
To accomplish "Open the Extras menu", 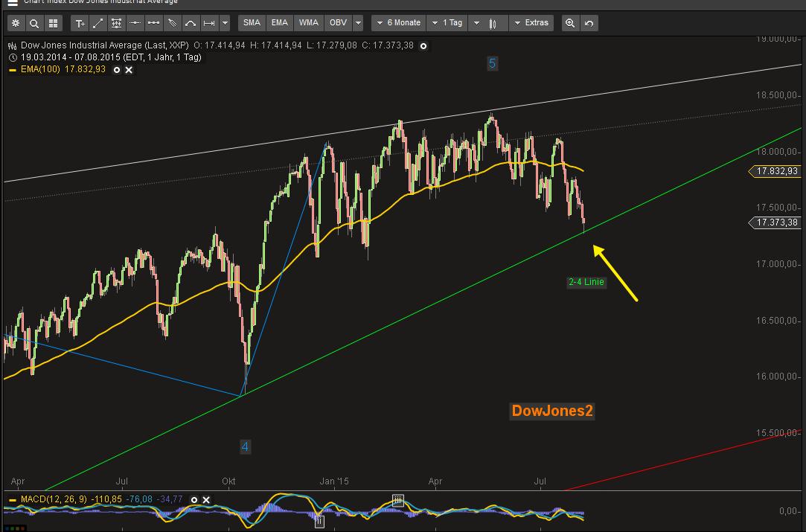I will 531,22.
